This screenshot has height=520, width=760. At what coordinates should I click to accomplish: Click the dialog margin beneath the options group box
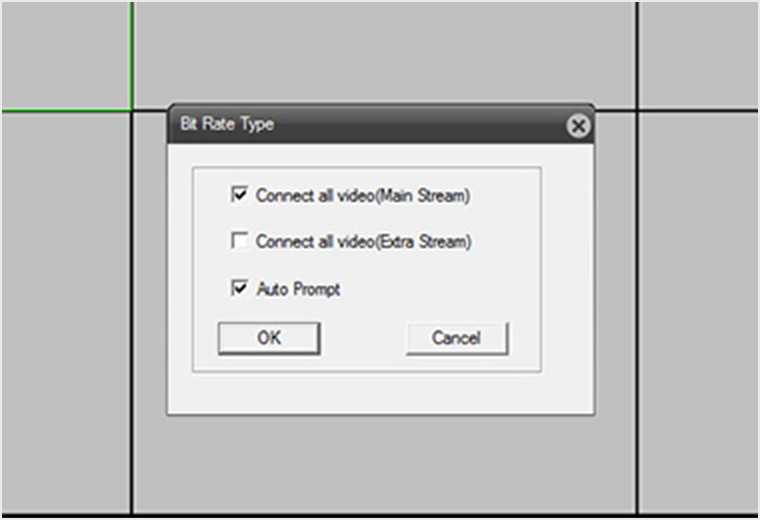coord(380,393)
